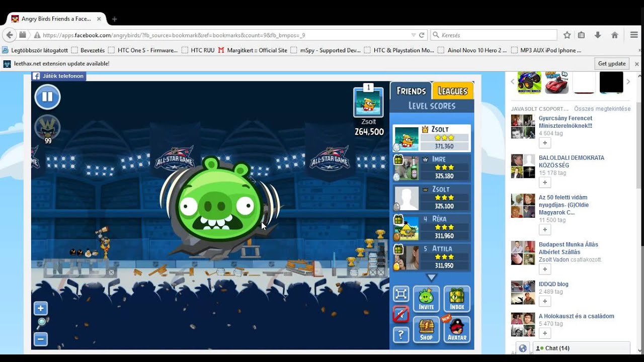Open Gyurcsány Ferencet Miniszterelnöknek group
The width and height of the screenshot is (644, 362).
566,122
